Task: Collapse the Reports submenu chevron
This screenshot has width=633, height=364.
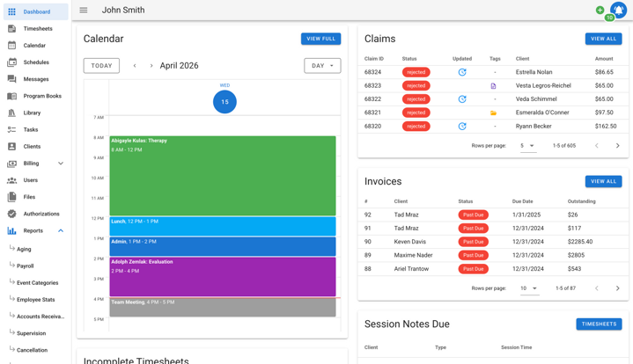Action: [61, 230]
